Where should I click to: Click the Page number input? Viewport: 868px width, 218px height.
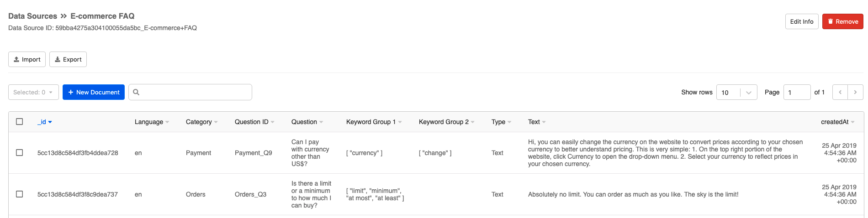797,92
